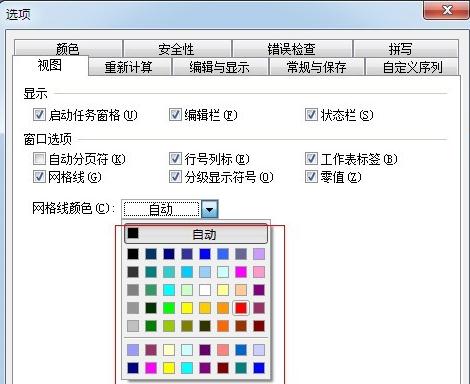Choose the pink color swatch
Screen dimensions: 470x384
tap(259, 272)
